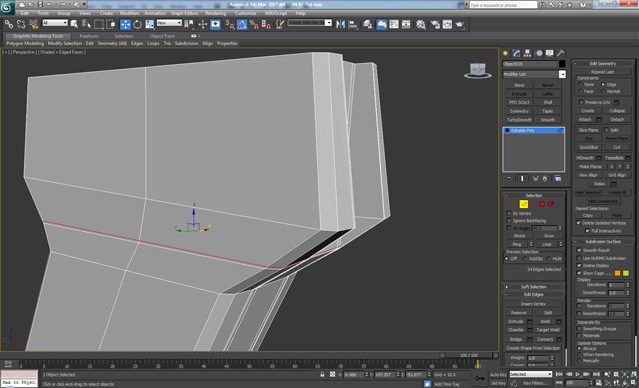Select the Face constraint radio button

tap(580, 91)
